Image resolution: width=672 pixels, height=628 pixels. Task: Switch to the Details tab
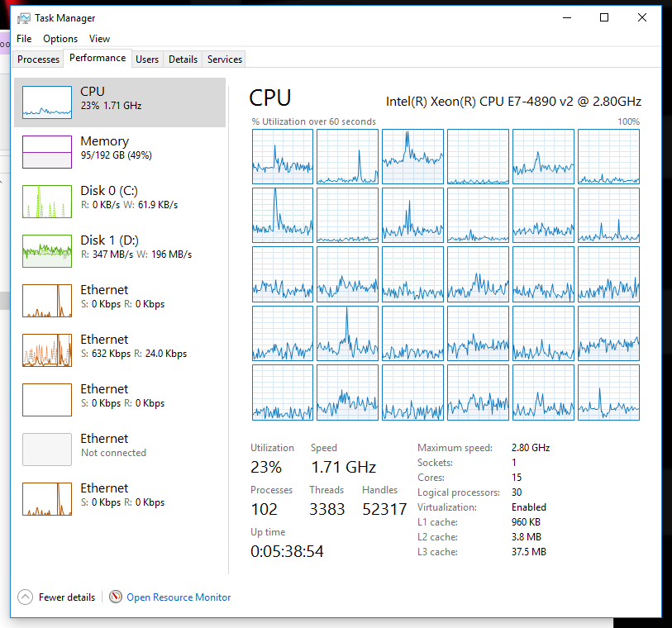[x=183, y=59]
